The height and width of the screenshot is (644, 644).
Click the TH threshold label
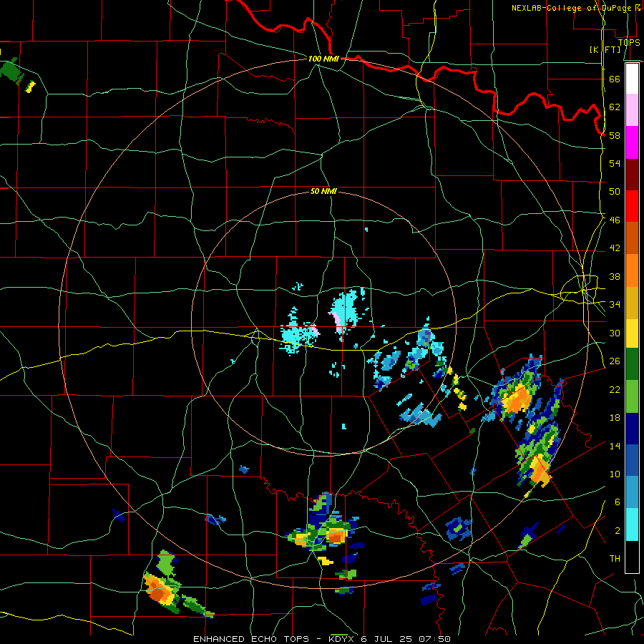click(615, 559)
